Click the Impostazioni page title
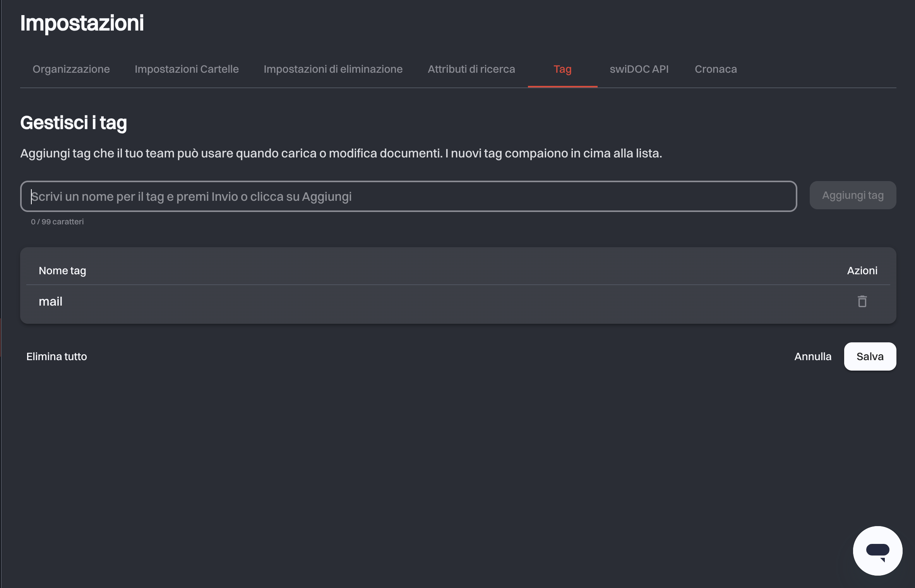The height and width of the screenshot is (588, 915). coord(82,23)
